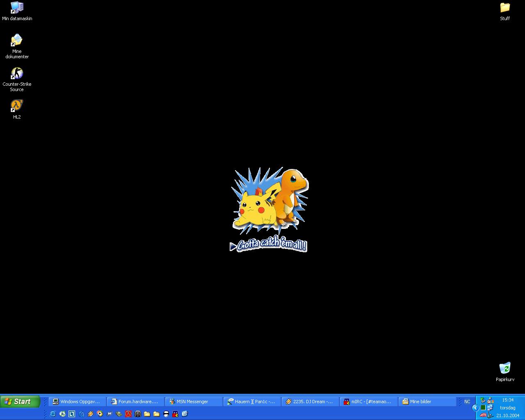The image size is (525, 420).
Task: Click the torsdag weekday text in tray
Action: point(508,408)
